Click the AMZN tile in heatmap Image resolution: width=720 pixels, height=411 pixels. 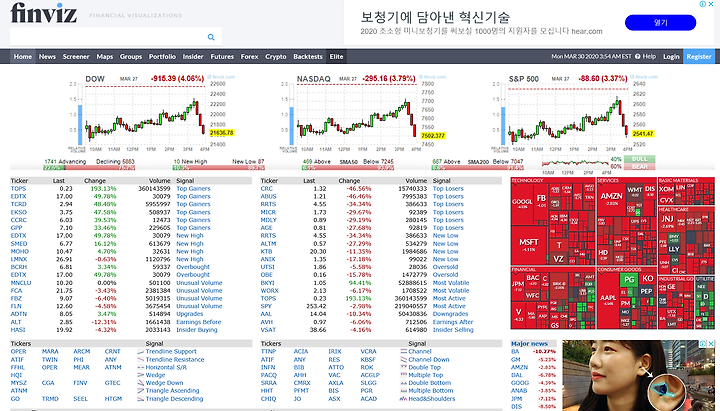[x=611, y=198]
